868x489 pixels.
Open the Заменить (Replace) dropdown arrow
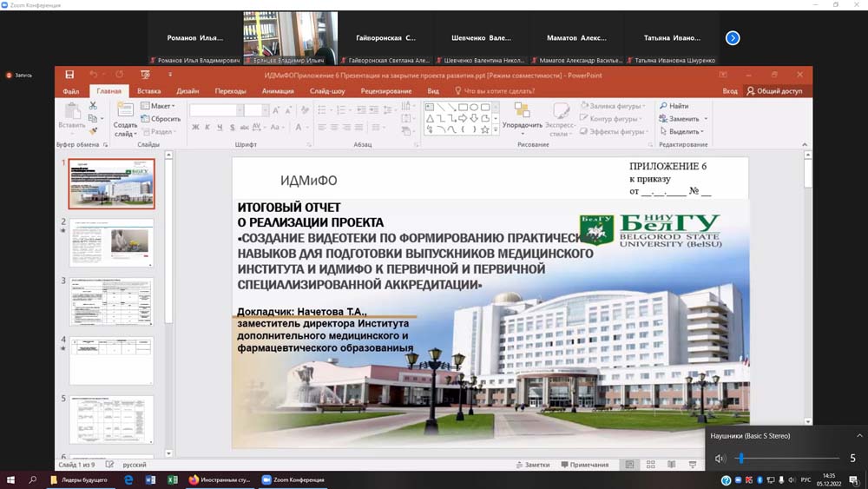coord(706,119)
